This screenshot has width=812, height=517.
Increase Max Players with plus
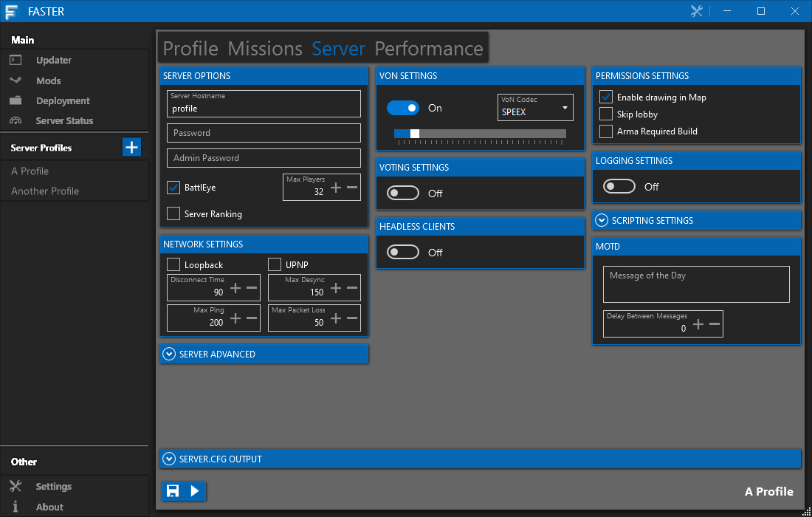[x=336, y=188]
